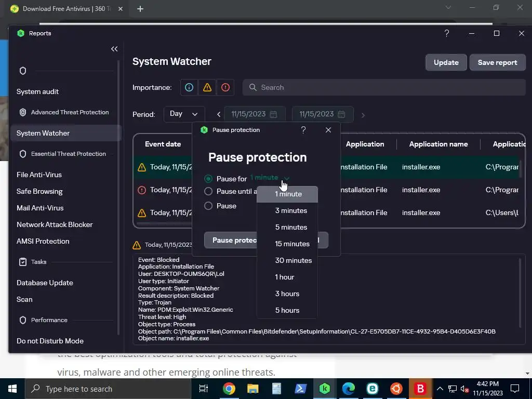
Task: Click in the reports Search field
Action: tap(384, 87)
